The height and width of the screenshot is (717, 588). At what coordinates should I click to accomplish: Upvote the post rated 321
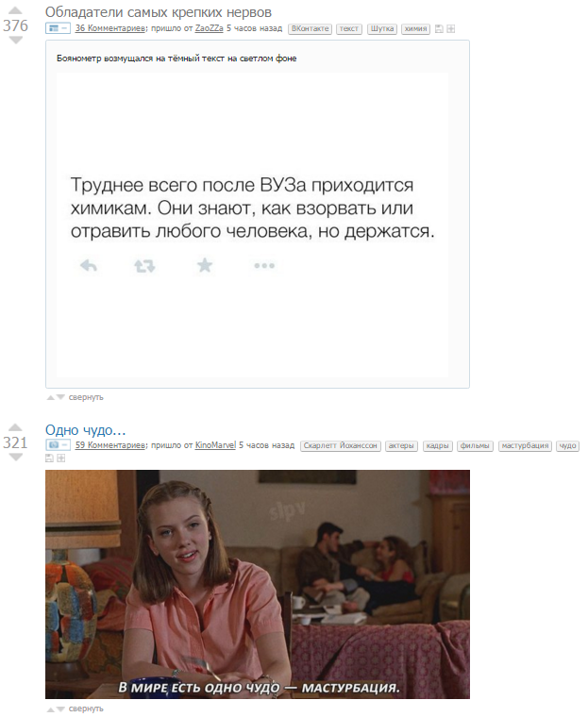(x=15, y=427)
